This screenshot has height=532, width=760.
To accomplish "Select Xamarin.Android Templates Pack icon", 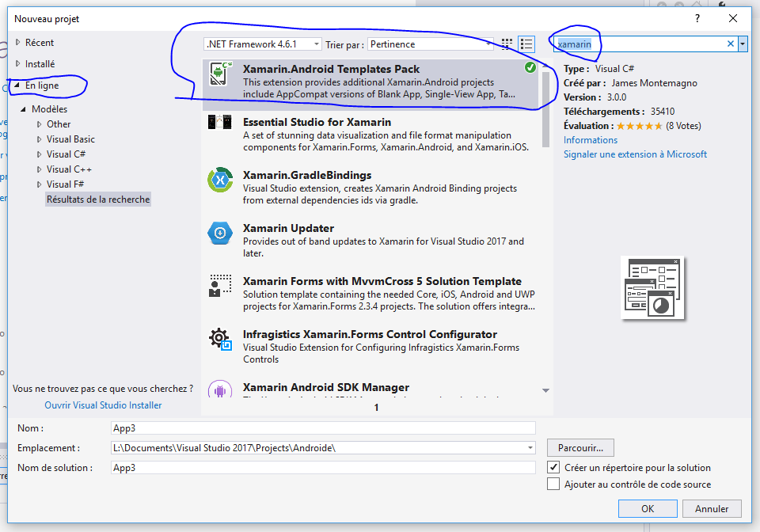I will [x=220, y=74].
